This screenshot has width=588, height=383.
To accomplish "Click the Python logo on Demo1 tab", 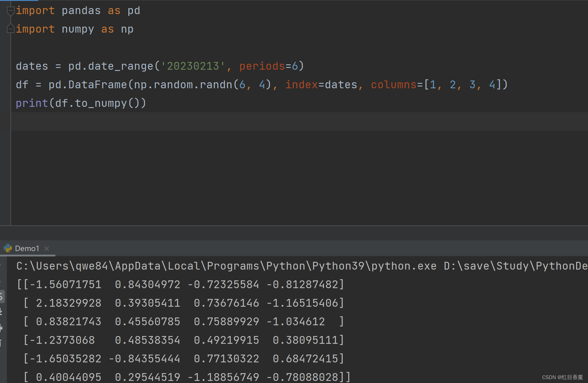I will [x=8, y=248].
